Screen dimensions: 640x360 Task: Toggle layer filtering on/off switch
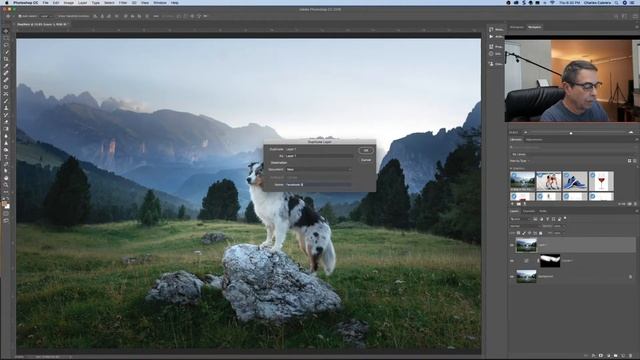pyautogui.click(x=565, y=218)
